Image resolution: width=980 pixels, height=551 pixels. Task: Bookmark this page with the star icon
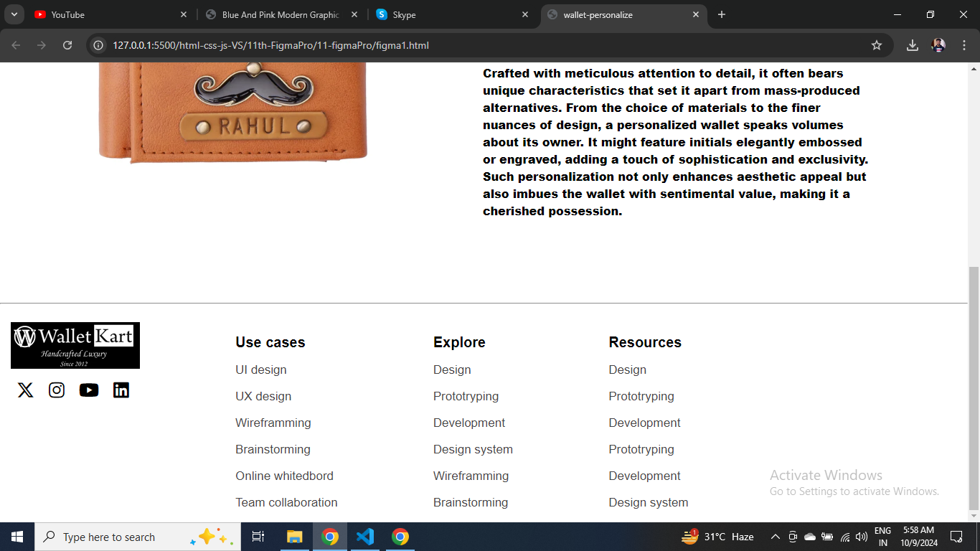pos(877,45)
